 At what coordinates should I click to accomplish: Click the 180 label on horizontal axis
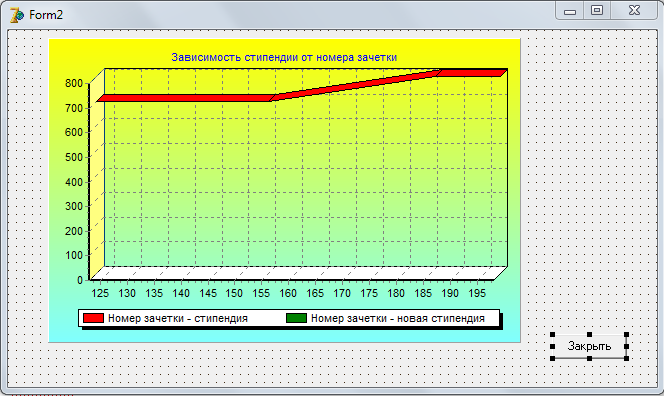396,293
